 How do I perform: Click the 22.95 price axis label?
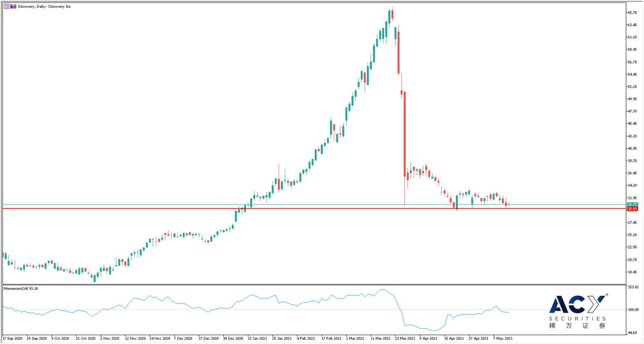[633, 248]
